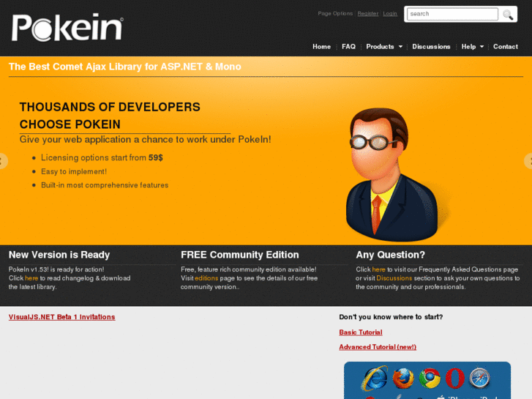
Task: Click the businessman avatar illustration
Action: tap(393, 174)
